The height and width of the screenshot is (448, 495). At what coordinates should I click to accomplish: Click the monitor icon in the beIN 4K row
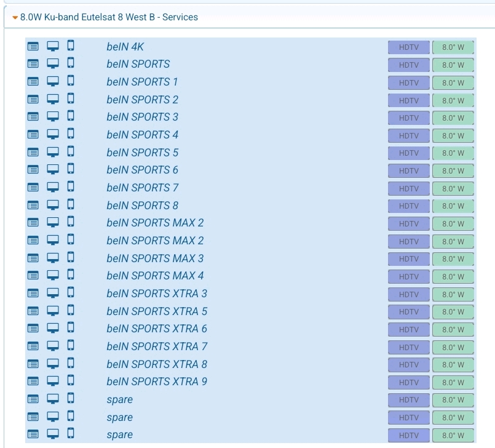click(53, 46)
